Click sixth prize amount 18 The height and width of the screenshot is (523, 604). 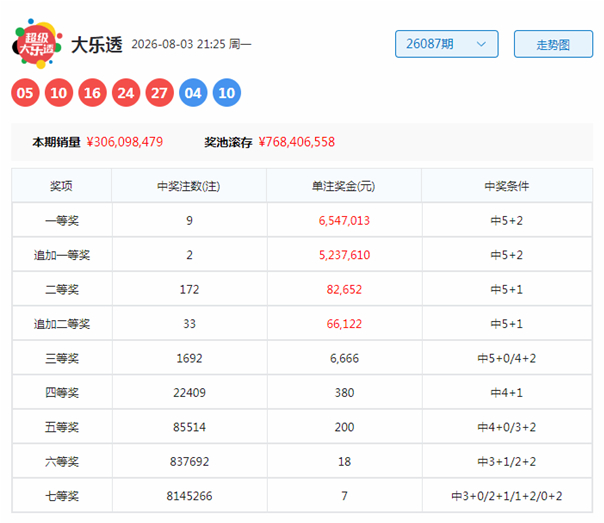click(x=344, y=462)
